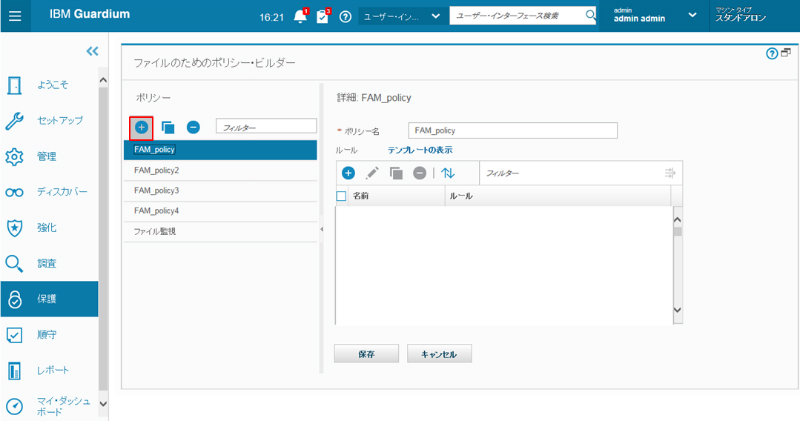
Task: Open the search scope dropdown in header
Action: pyautogui.click(x=402, y=17)
